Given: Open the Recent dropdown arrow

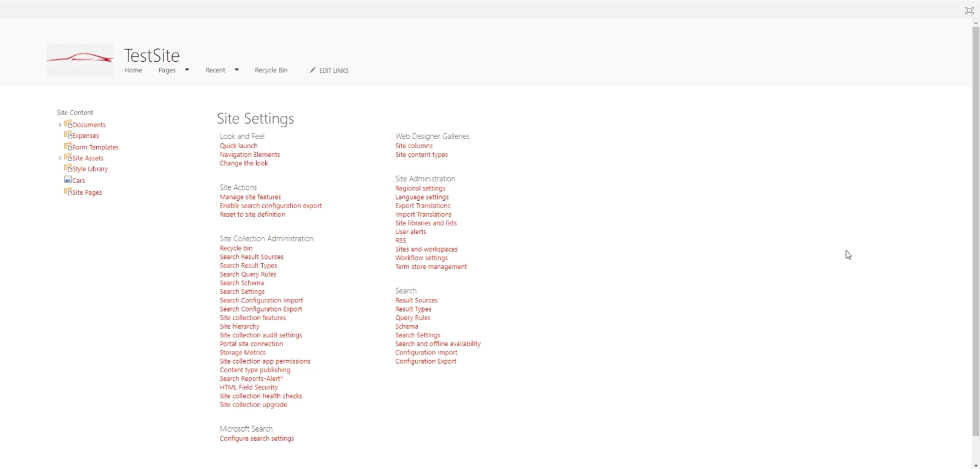Looking at the screenshot, I should coord(236,70).
